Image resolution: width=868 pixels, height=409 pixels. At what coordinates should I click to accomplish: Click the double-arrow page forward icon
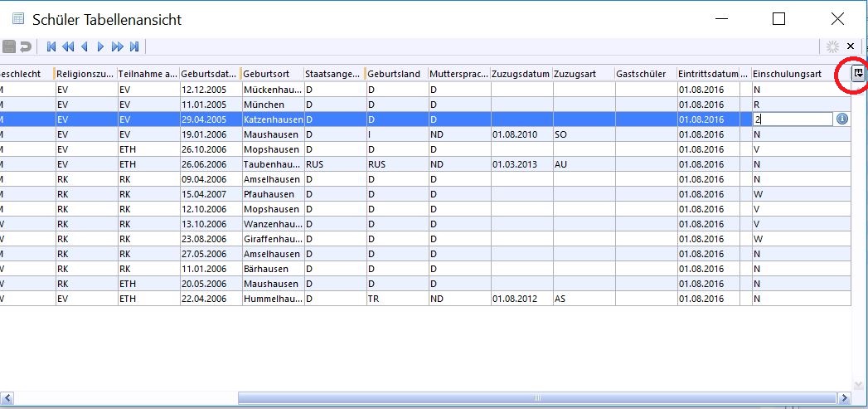coord(118,46)
